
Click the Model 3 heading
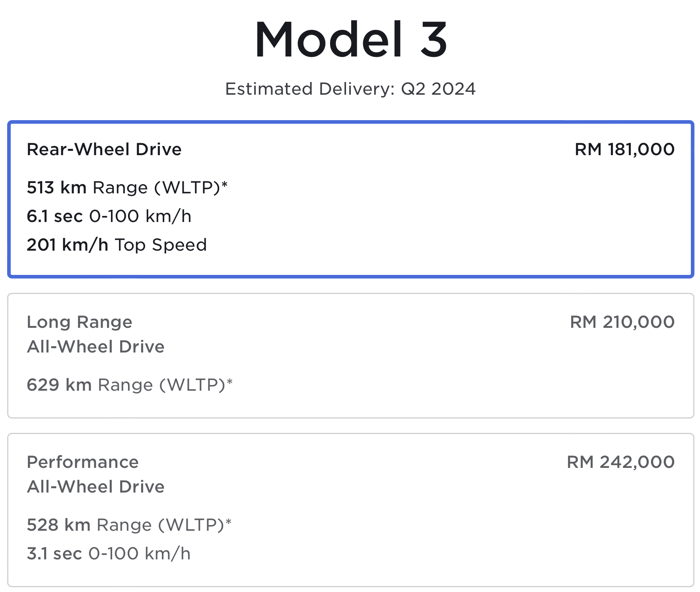click(x=351, y=40)
